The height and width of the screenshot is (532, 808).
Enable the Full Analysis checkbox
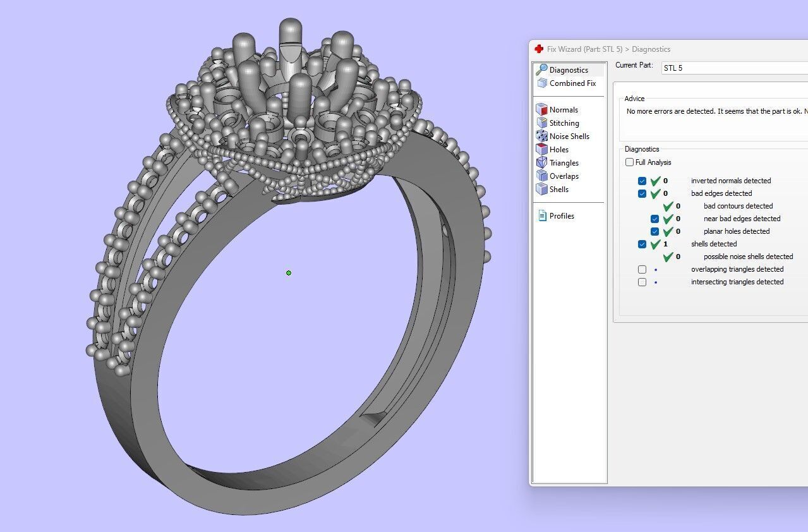[x=629, y=162]
